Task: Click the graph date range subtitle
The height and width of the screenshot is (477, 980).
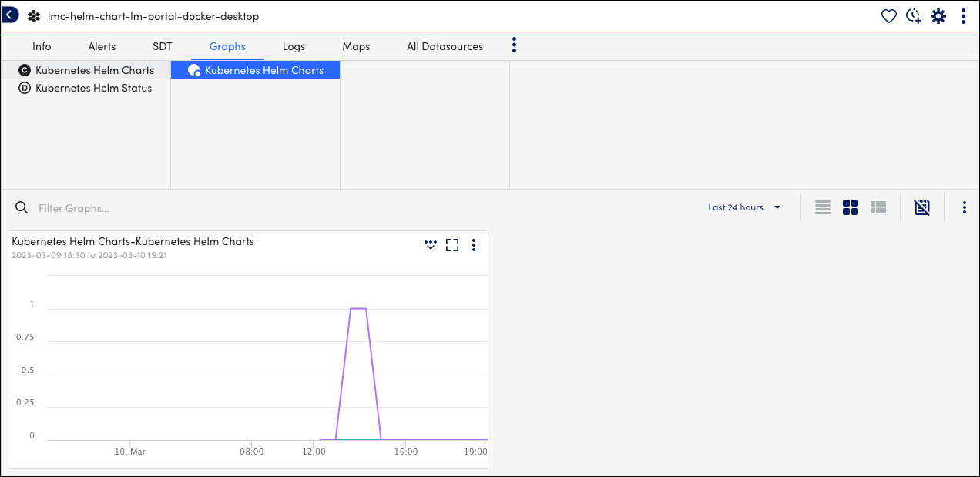Action: pos(89,255)
